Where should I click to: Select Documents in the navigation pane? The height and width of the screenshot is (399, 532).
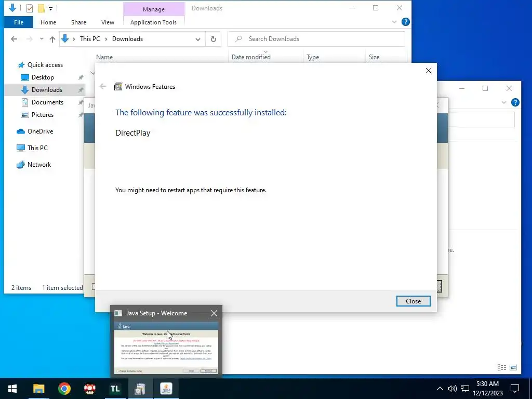point(47,102)
